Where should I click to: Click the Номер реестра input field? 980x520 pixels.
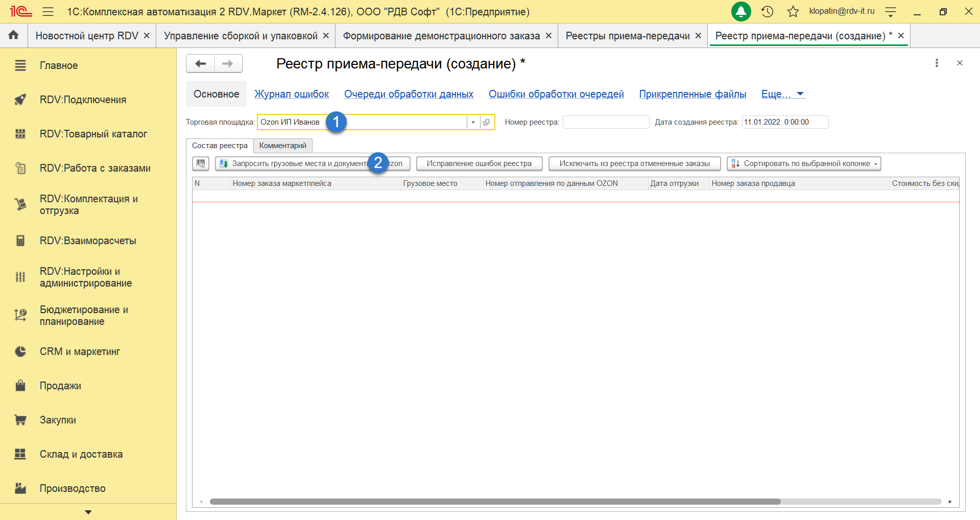(x=605, y=122)
